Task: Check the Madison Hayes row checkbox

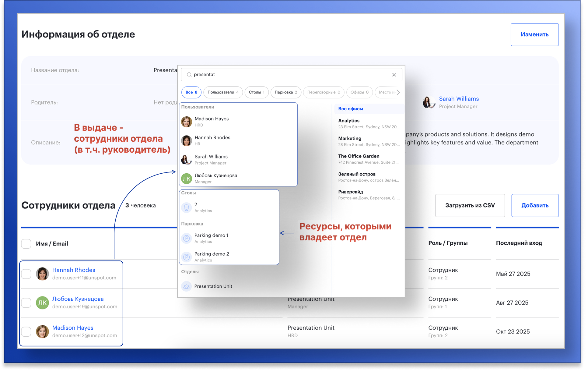Action: click(26, 331)
